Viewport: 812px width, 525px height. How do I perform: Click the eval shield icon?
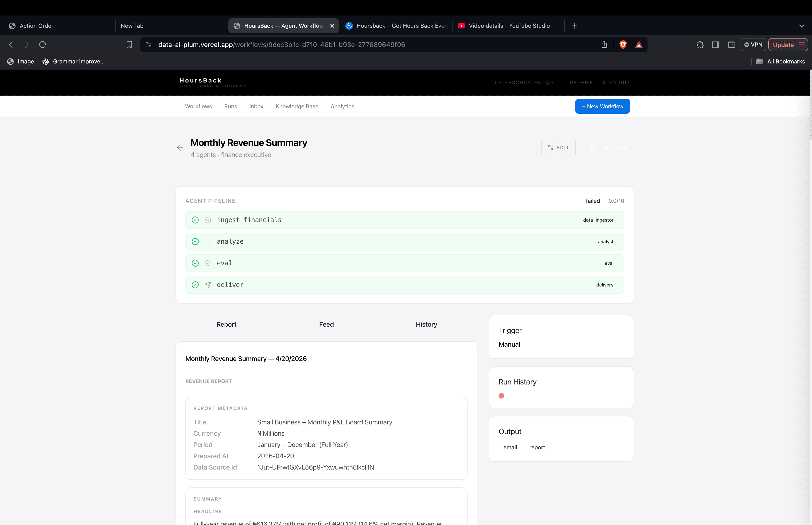(208, 263)
